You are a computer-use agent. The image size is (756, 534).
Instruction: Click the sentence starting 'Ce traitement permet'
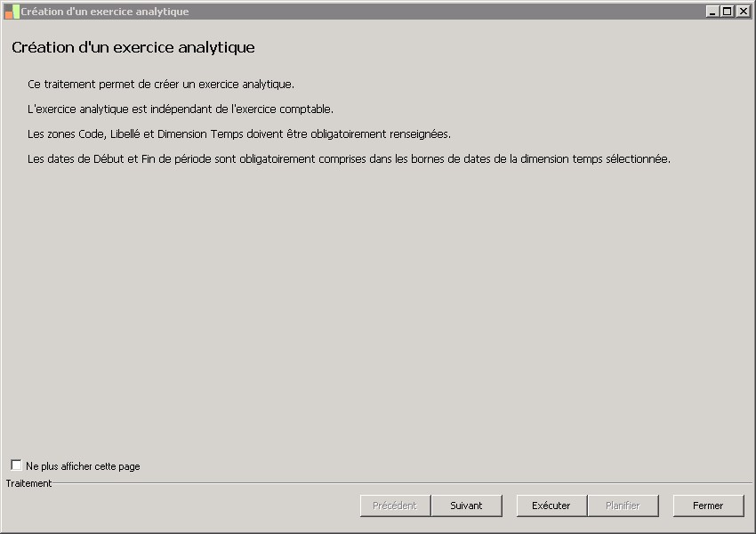[x=161, y=85]
